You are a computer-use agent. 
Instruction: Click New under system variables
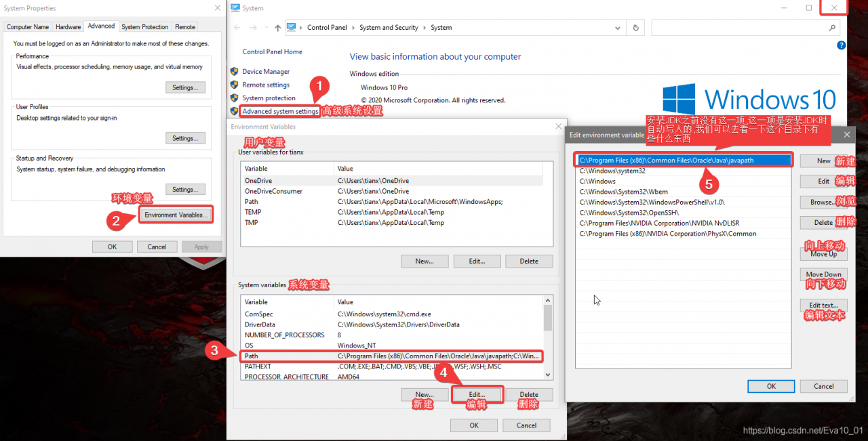click(425, 394)
